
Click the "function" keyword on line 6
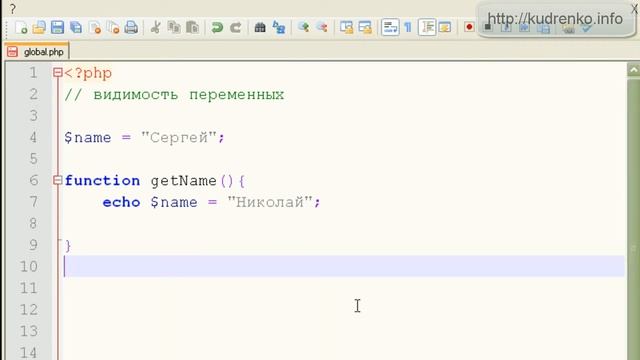coord(102,180)
